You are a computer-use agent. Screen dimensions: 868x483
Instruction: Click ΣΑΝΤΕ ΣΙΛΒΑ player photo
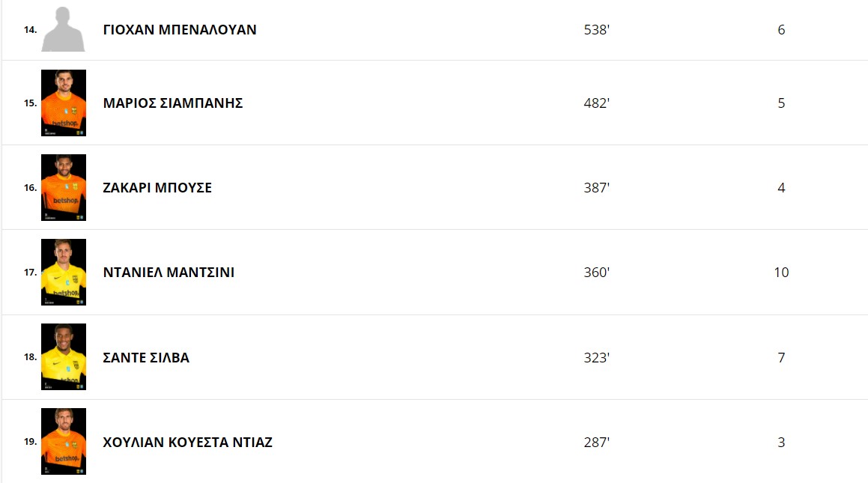pyautogui.click(x=64, y=357)
